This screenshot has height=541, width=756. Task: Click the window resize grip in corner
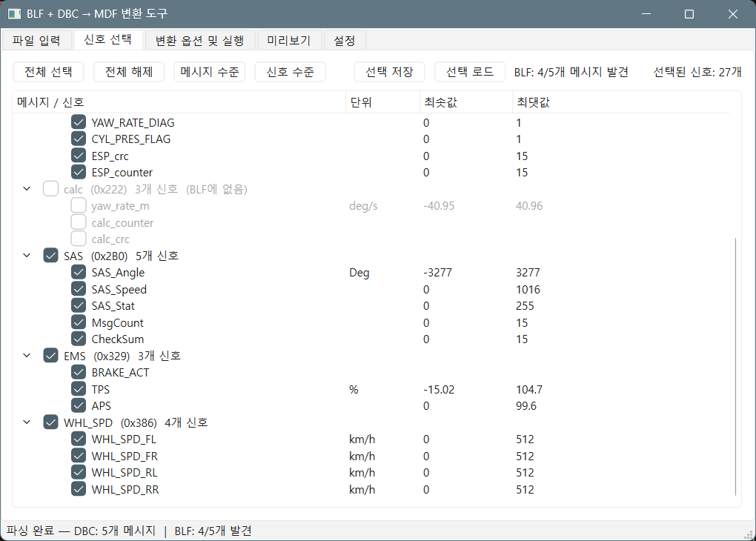(749, 534)
